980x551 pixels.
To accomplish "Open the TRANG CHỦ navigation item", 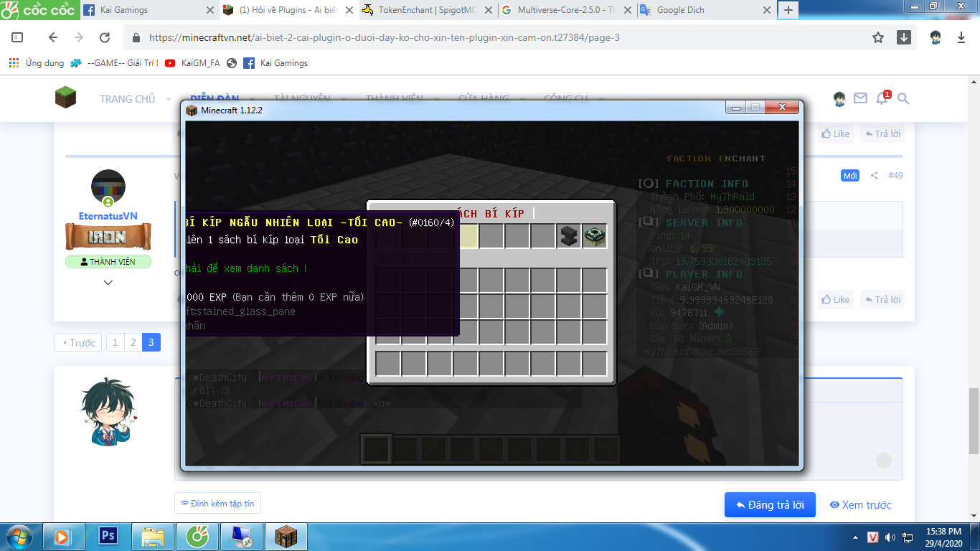I will tap(128, 99).
